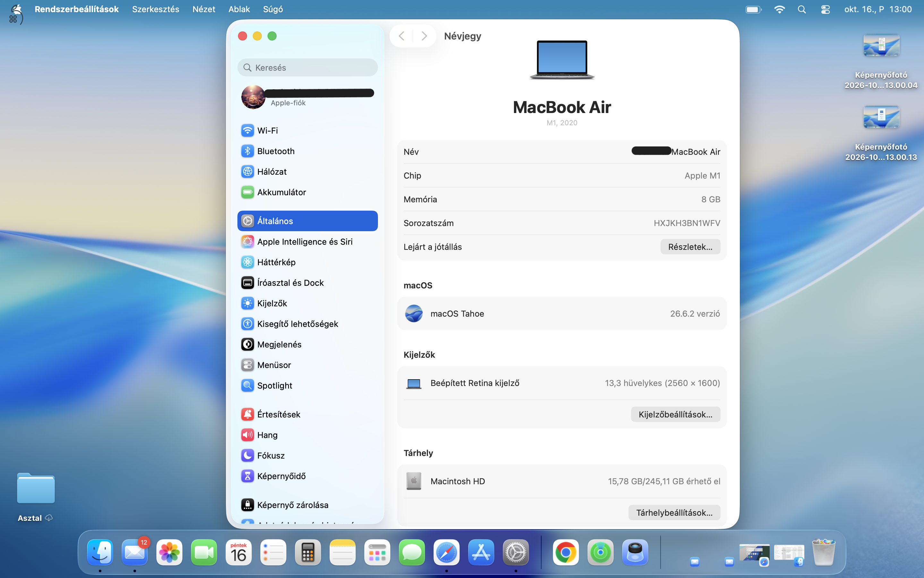924x578 pixels.
Task: Open Bluetooth settings in sidebar
Action: click(307, 151)
